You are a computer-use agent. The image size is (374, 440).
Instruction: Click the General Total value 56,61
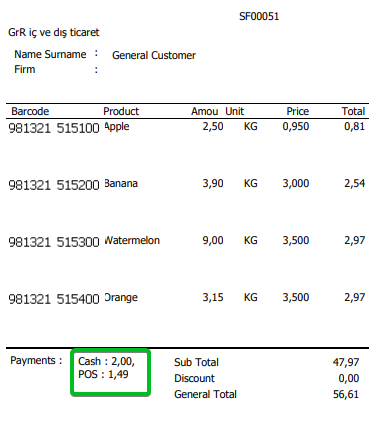click(346, 394)
